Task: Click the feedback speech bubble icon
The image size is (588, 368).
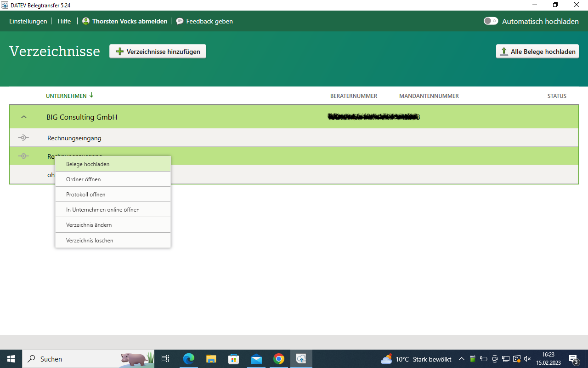Action: [180, 21]
